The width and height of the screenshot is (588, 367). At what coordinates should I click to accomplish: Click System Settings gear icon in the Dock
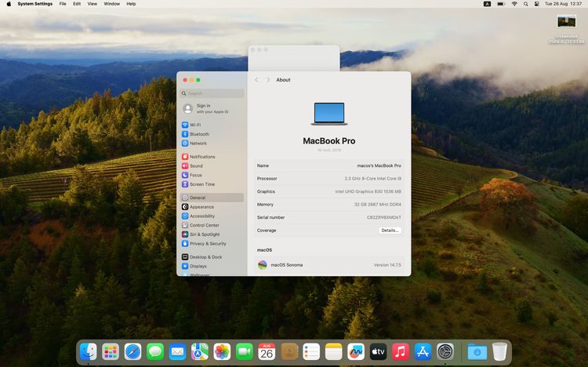[445, 352]
